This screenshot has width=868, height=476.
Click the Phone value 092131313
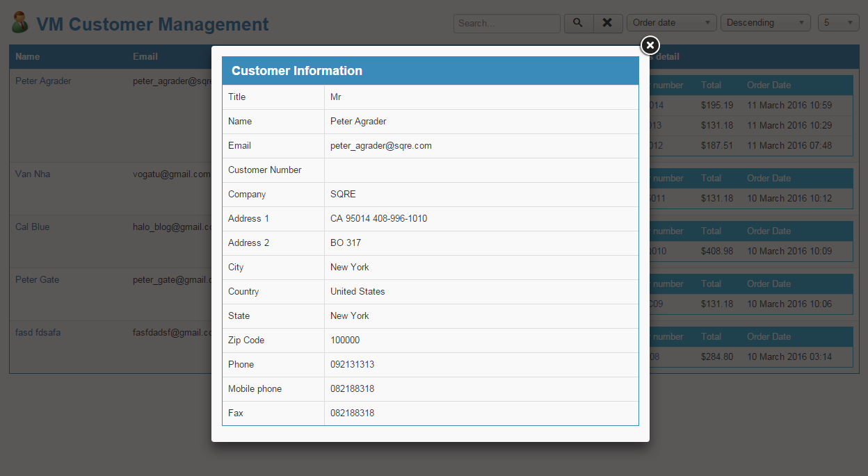click(x=352, y=364)
